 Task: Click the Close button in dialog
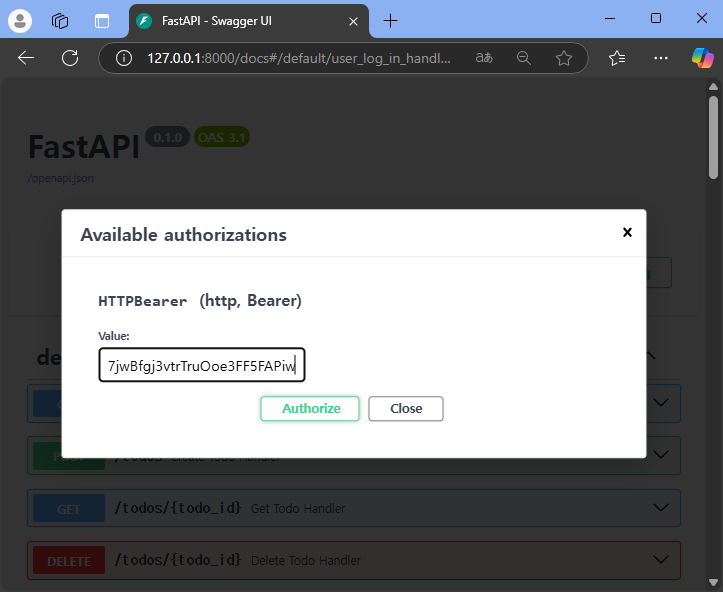(406, 408)
